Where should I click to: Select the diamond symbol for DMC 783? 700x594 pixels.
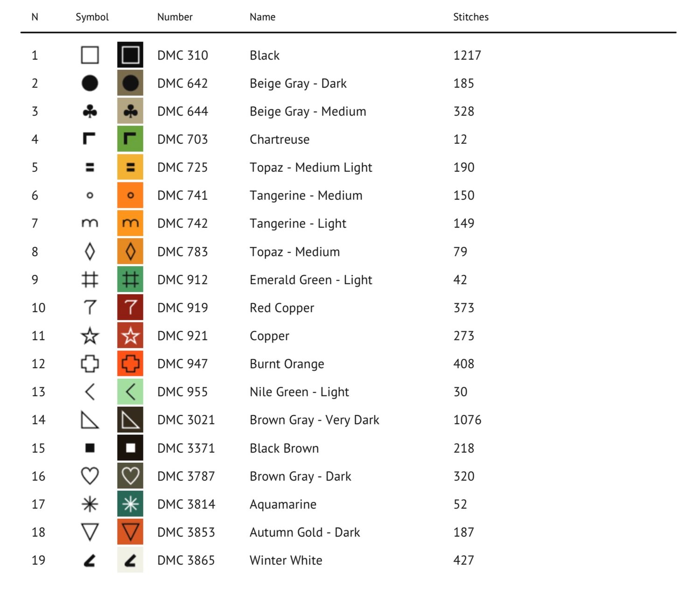pos(90,252)
